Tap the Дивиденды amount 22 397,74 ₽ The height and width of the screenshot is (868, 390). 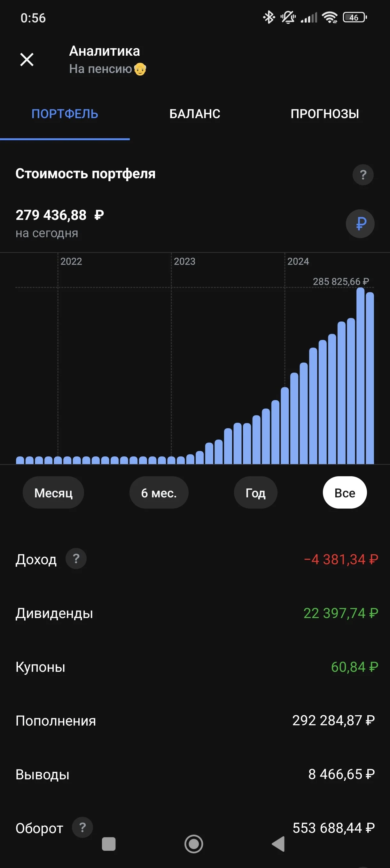click(341, 613)
